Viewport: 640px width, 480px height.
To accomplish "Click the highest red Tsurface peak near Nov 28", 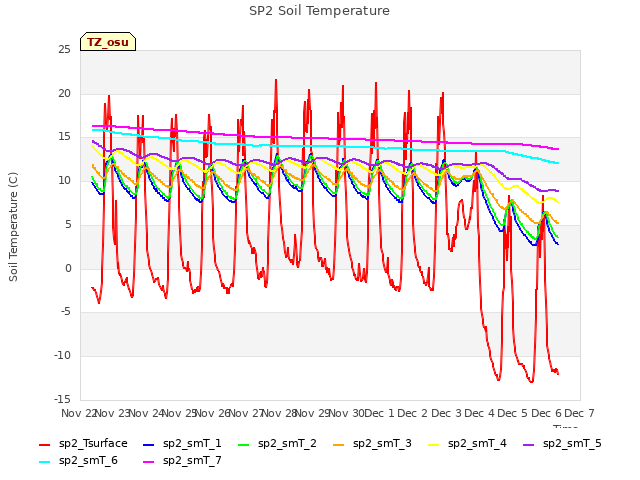I will [276, 80].
